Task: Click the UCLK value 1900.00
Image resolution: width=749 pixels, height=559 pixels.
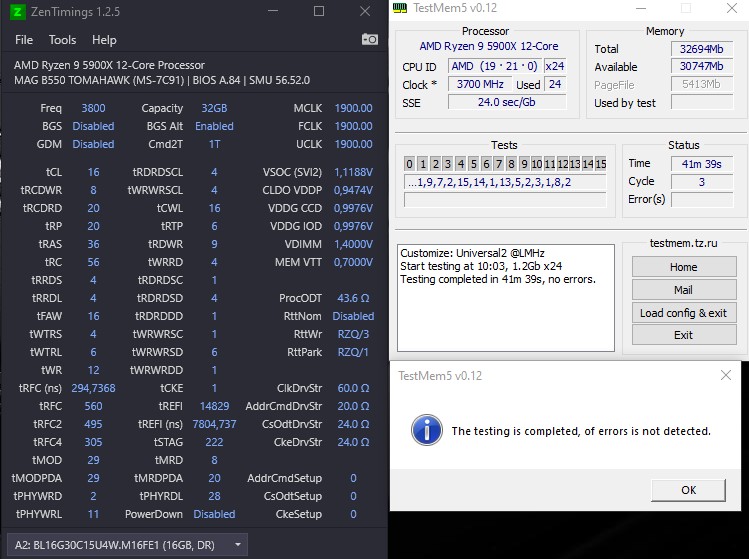Action: coord(353,144)
